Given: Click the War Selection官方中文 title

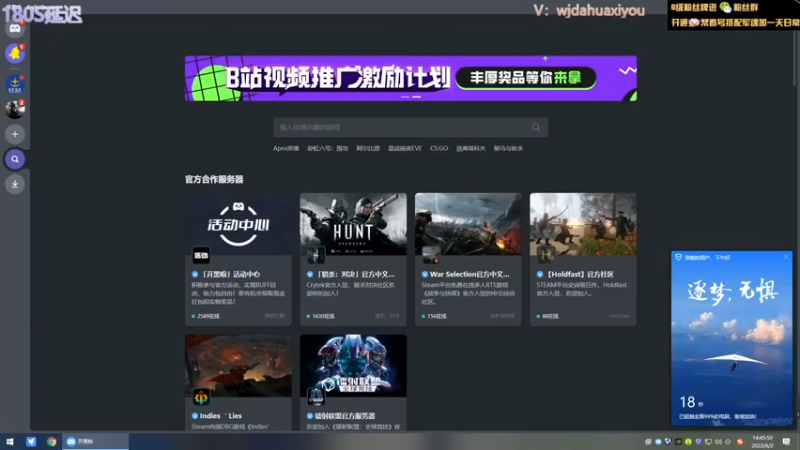Looking at the screenshot, I should click(469, 274).
